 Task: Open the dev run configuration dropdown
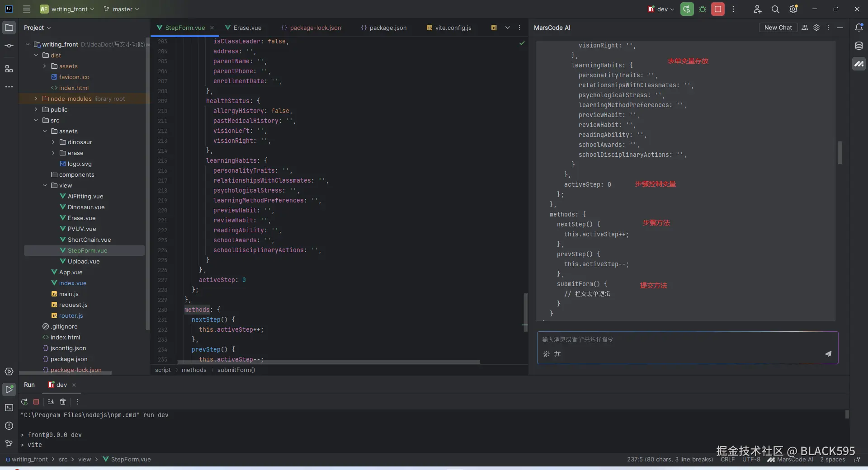point(661,9)
